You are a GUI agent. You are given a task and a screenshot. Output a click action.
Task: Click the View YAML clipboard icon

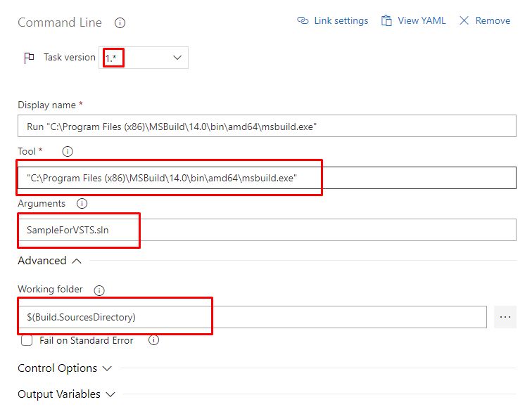click(x=386, y=20)
